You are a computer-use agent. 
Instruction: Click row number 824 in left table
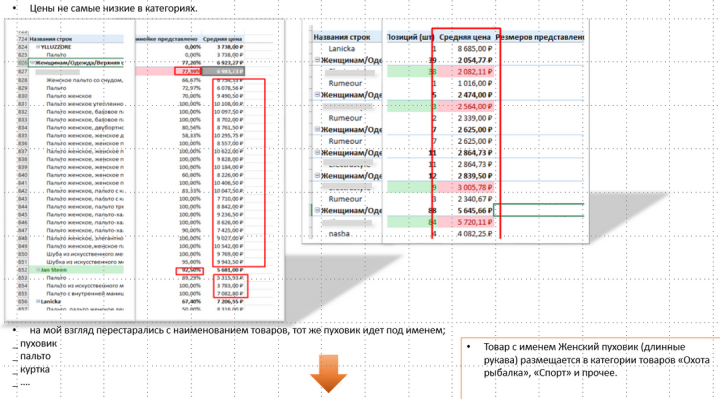coord(22,47)
